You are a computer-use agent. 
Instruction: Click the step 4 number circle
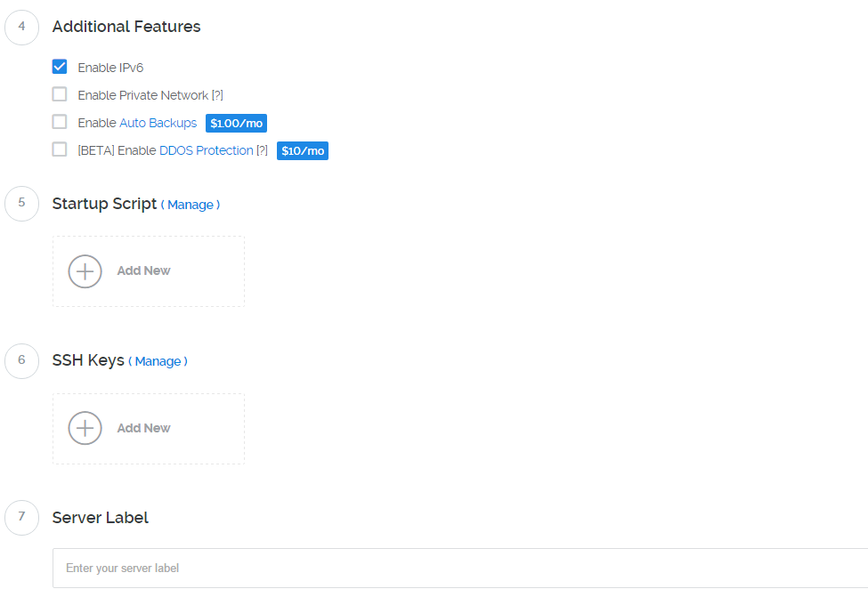coord(21,27)
